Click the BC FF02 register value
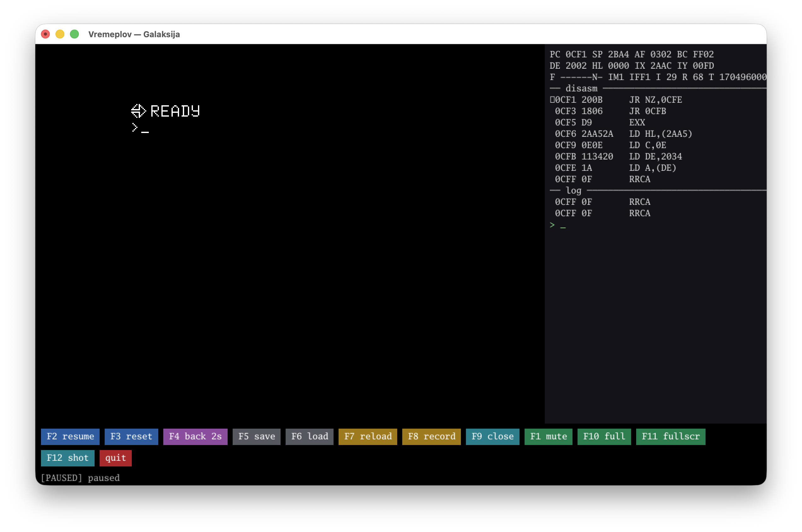The width and height of the screenshot is (802, 532). pyautogui.click(x=695, y=54)
